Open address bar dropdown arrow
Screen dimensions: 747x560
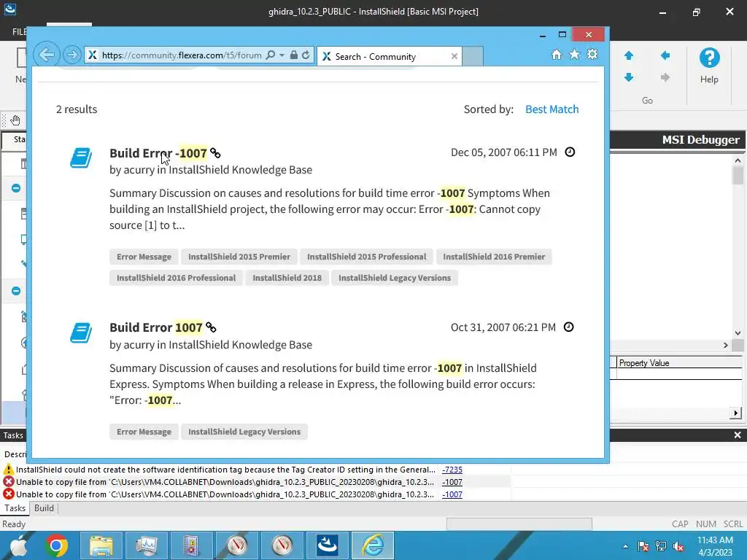tap(282, 55)
